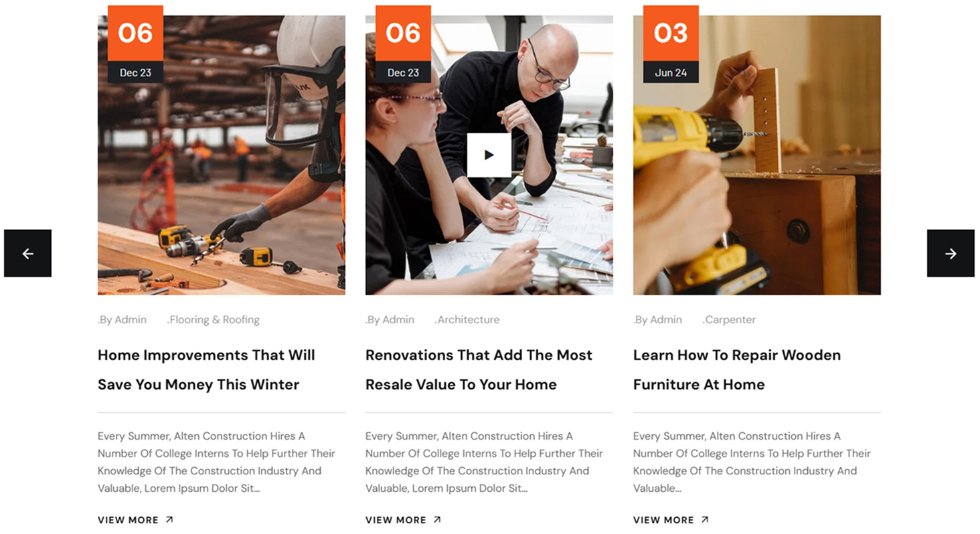Open View More for Renovations post

pos(396,520)
